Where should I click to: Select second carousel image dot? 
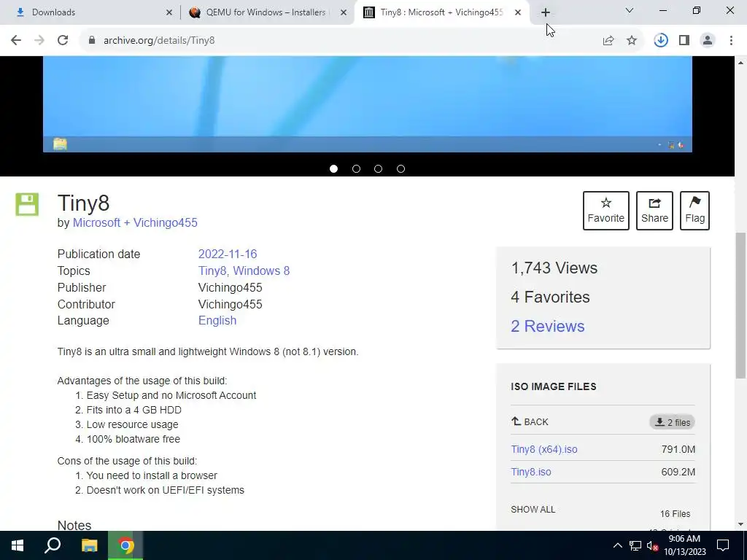pos(356,168)
